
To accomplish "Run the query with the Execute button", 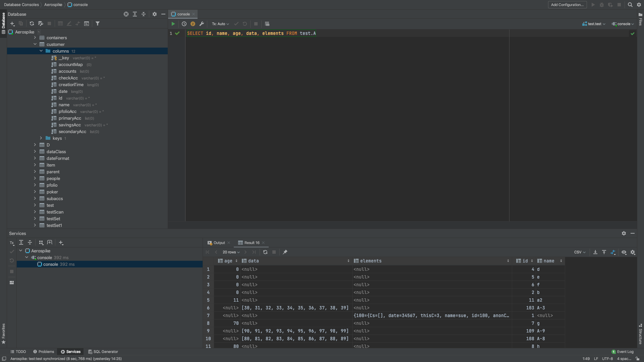I will 173,24.
